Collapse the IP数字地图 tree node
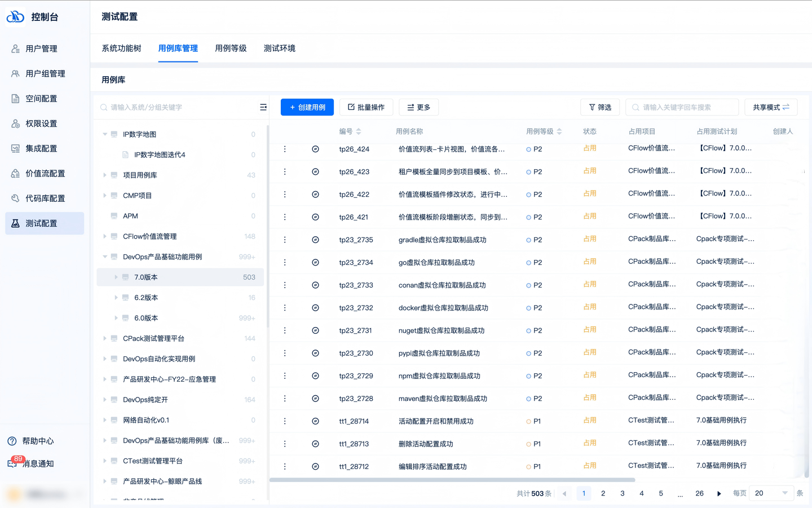The height and width of the screenshot is (508, 812). pyautogui.click(x=105, y=134)
